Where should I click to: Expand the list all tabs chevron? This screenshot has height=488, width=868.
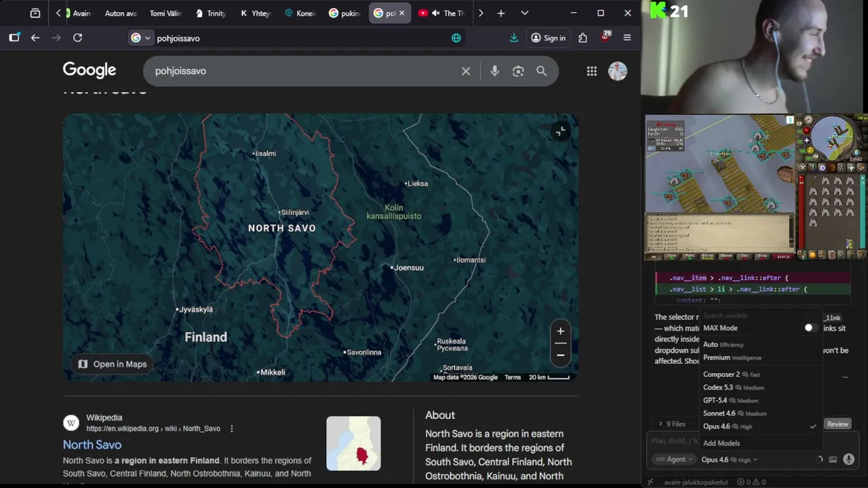524,13
